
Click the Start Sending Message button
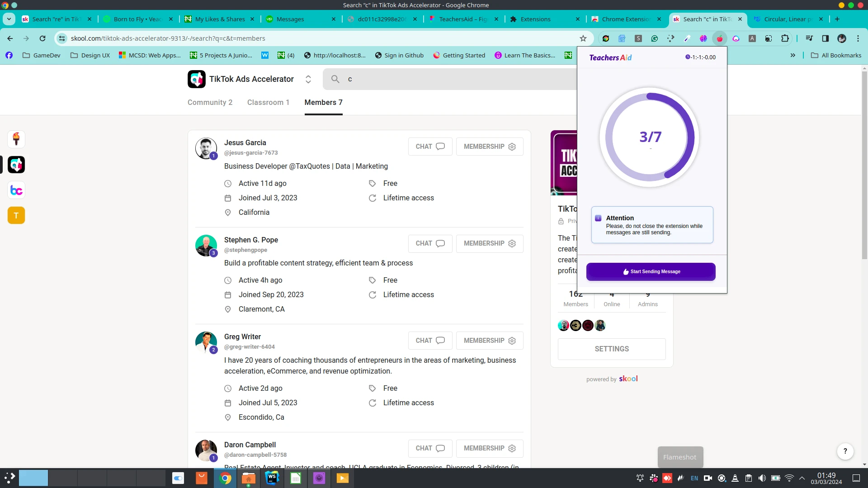(x=651, y=271)
